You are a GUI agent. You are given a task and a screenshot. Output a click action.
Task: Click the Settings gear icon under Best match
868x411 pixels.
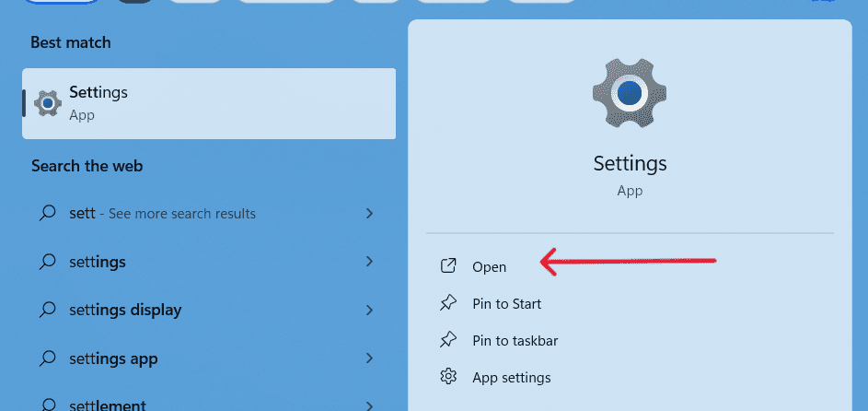(x=48, y=102)
